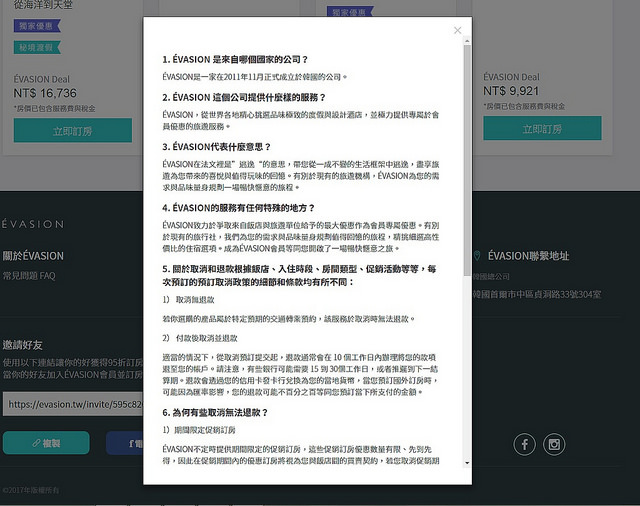Click the scrollbar down arrow in popup
640x506 pixels.
(x=467, y=463)
